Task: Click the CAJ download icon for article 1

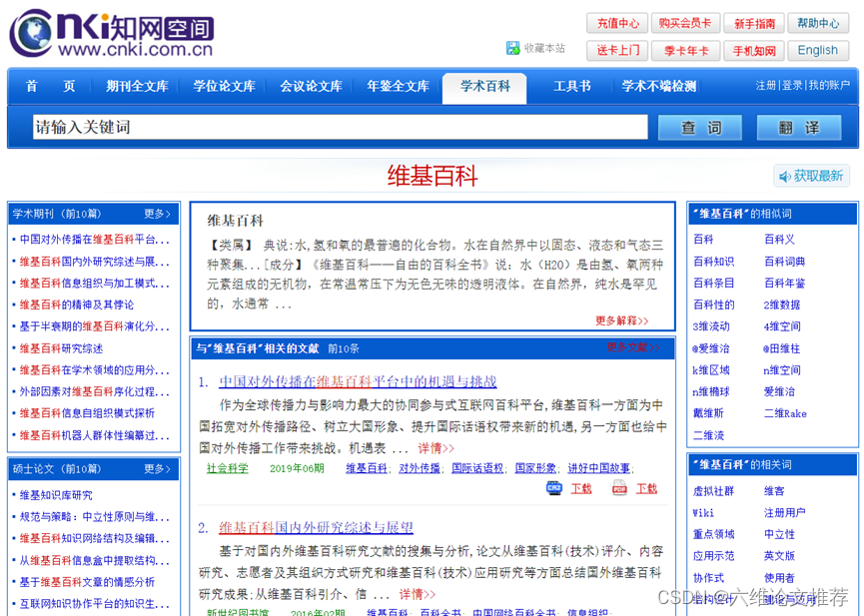Action: (x=554, y=488)
